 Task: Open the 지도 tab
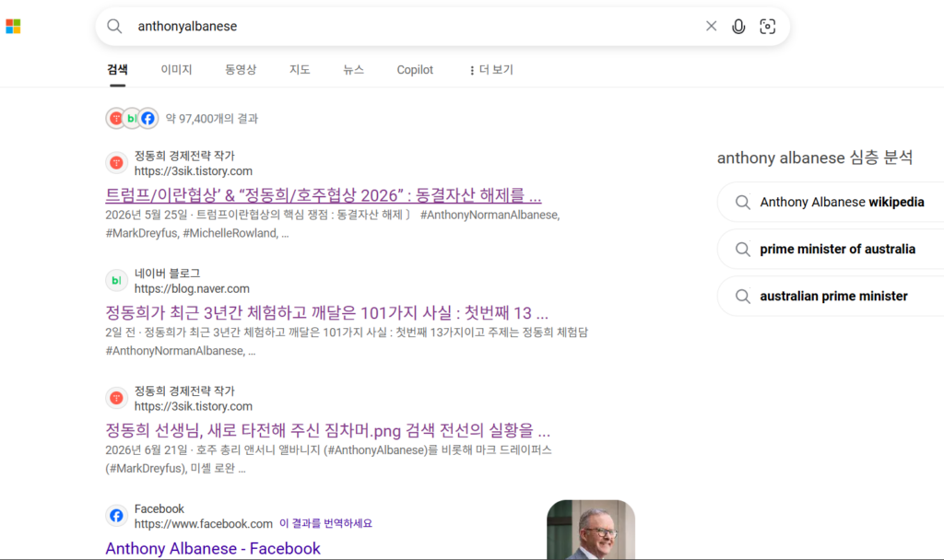click(300, 70)
